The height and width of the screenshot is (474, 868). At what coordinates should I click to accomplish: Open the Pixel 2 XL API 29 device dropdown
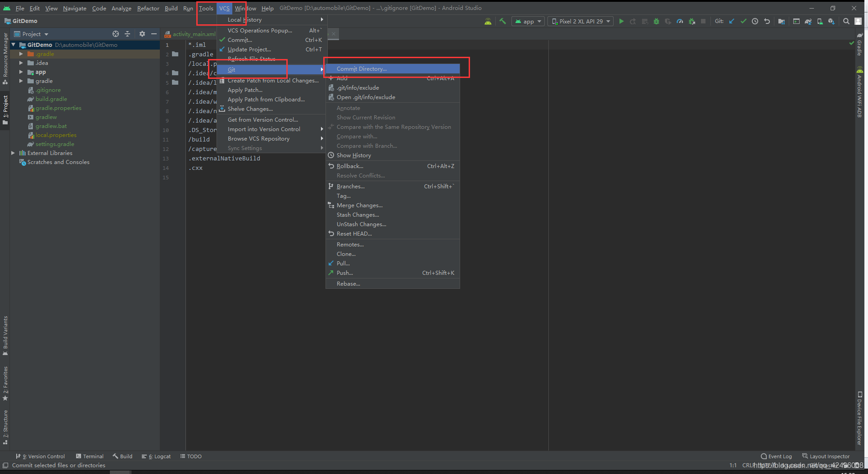[580, 21]
